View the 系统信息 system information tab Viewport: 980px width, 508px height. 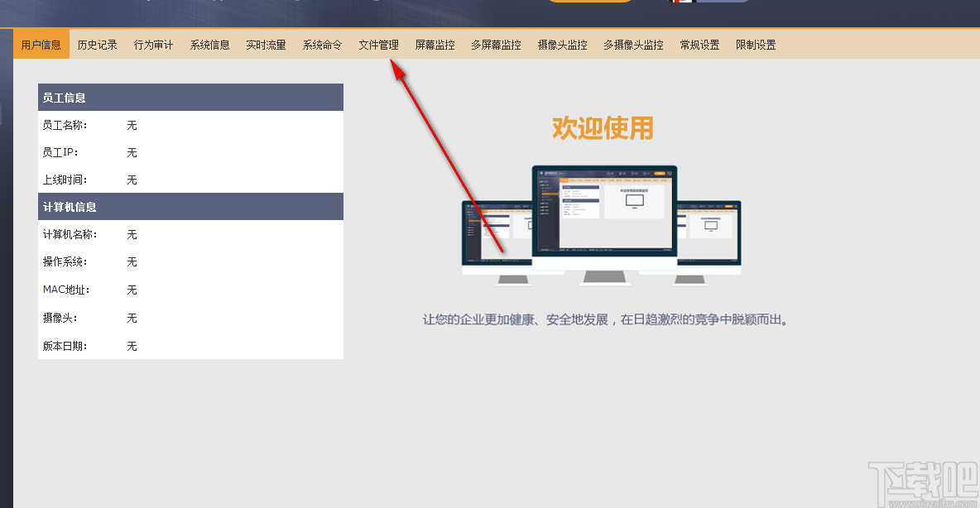click(209, 45)
